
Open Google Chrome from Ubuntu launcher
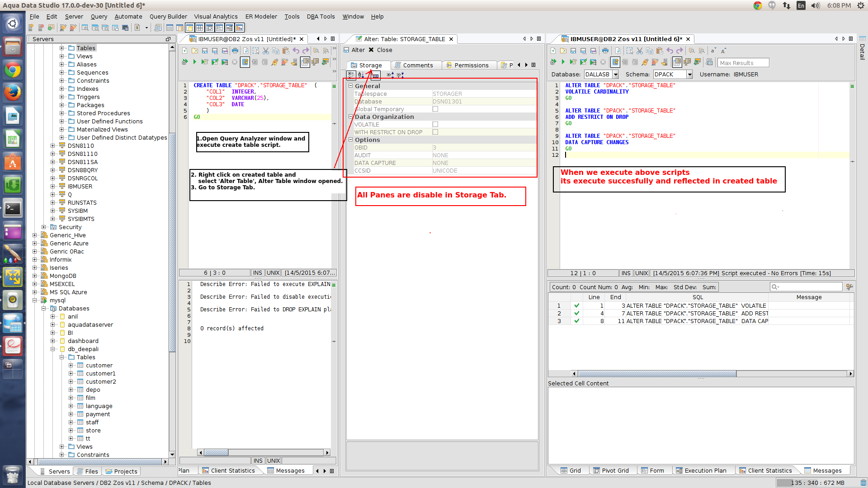pyautogui.click(x=13, y=70)
